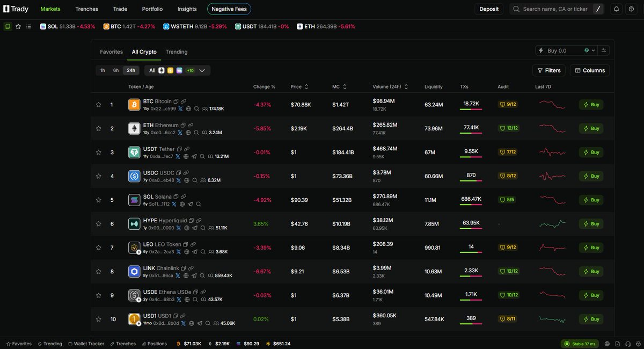The image size is (644, 349).
Task: Click the Deposit button
Action: click(489, 9)
